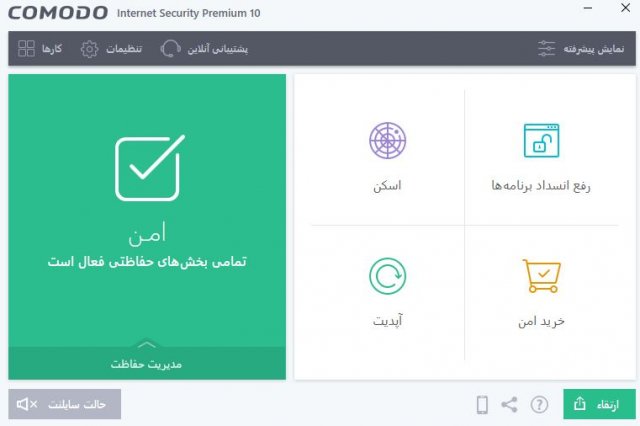The width and height of the screenshot is (640, 426).
Task: Click the share icon in bottom bar
Action: (509, 405)
